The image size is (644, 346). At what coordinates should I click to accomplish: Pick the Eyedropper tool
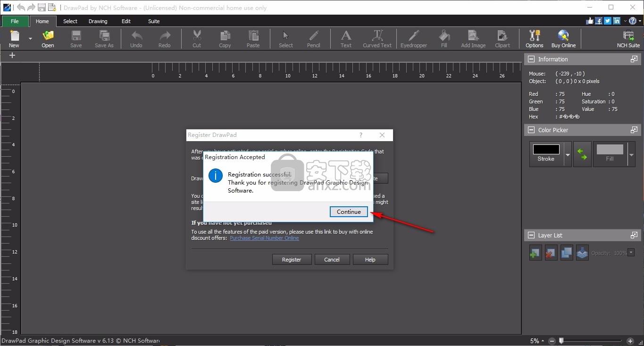tap(414, 39)
